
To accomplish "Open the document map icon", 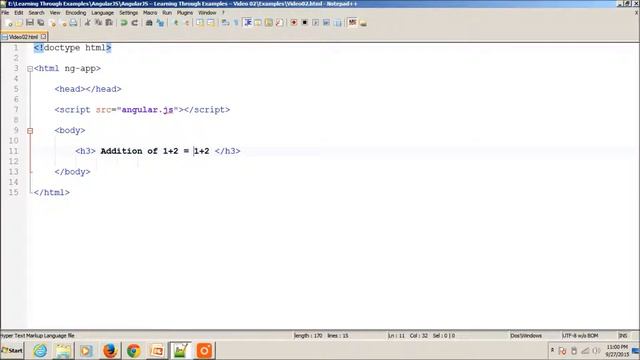I will (x=269, y=23).
